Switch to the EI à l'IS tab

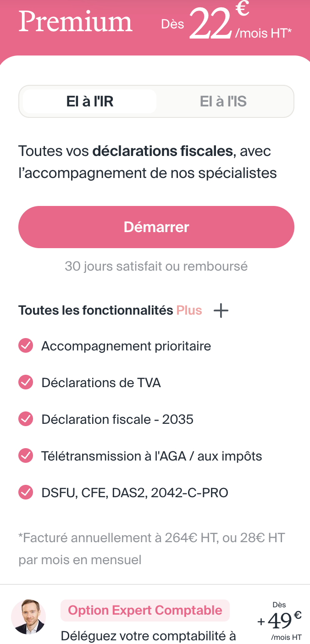point(223,101)
